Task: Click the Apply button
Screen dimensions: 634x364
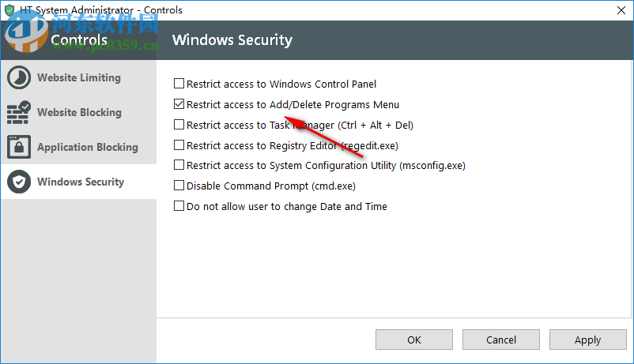Action: 587,340
